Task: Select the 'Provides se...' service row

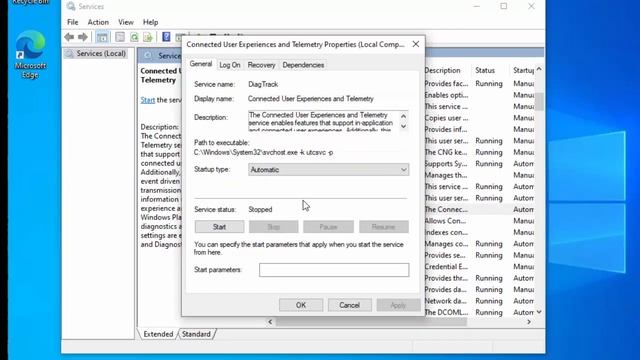Action: click(x=480, y=255)
